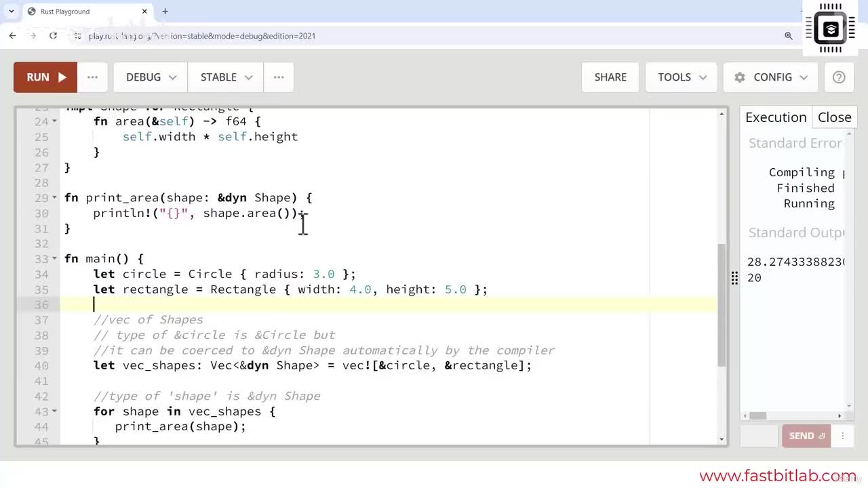Click the height value 5.0 on line 35

click(456, 289)
